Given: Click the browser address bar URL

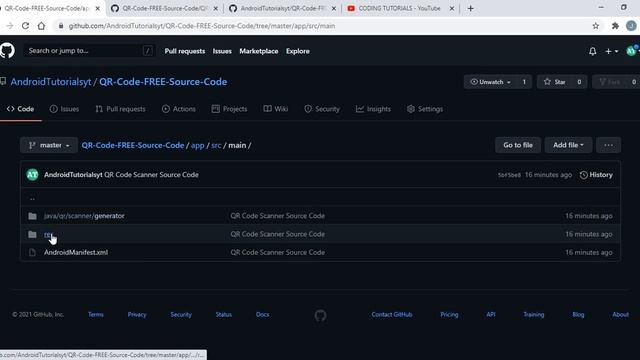Looking at the screenshot, I should pos(202,26).
